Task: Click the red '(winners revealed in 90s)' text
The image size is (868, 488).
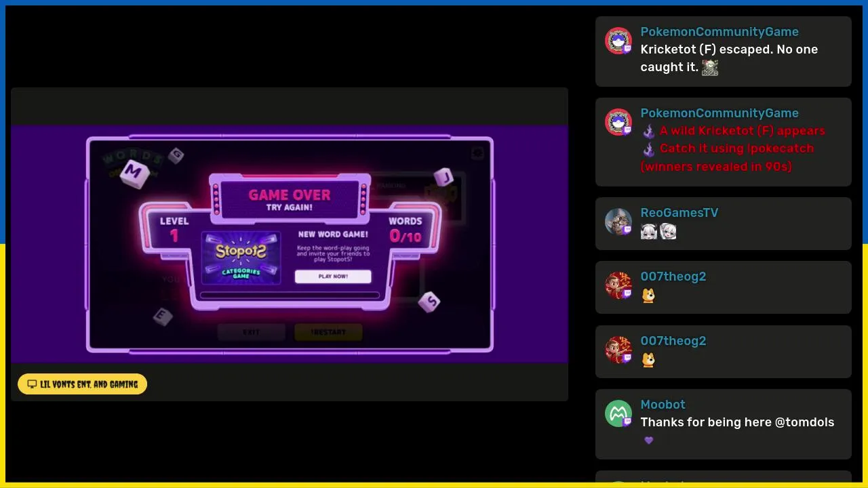Action: [x=716, y=166]
